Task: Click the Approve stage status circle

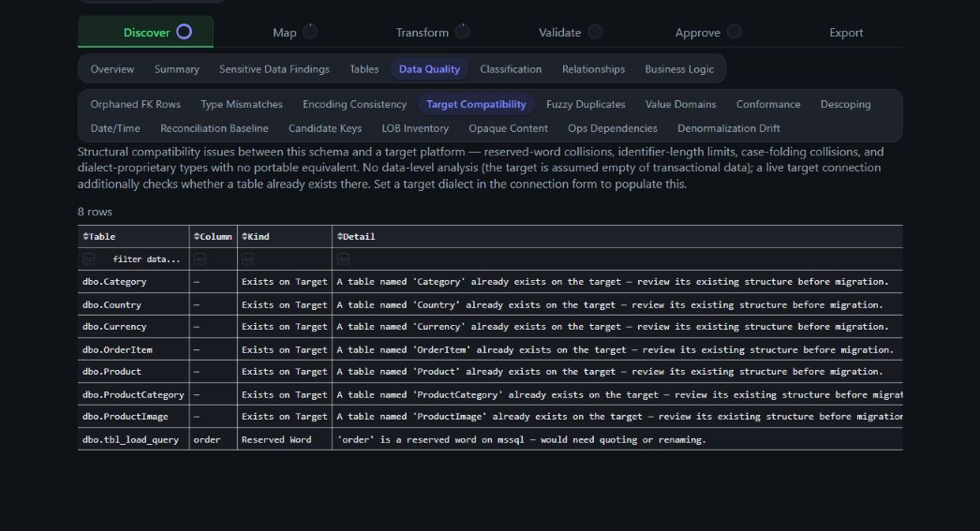Action: (x=735, y=32)
